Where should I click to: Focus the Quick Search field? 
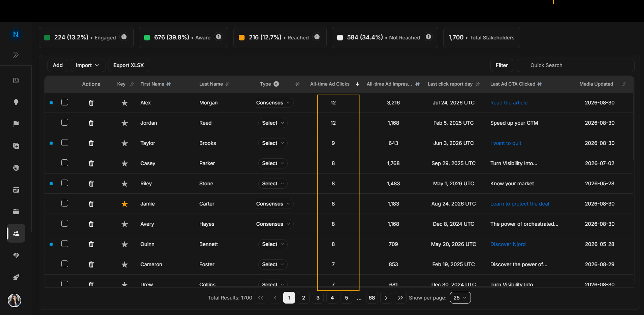(x=575, y=65)
